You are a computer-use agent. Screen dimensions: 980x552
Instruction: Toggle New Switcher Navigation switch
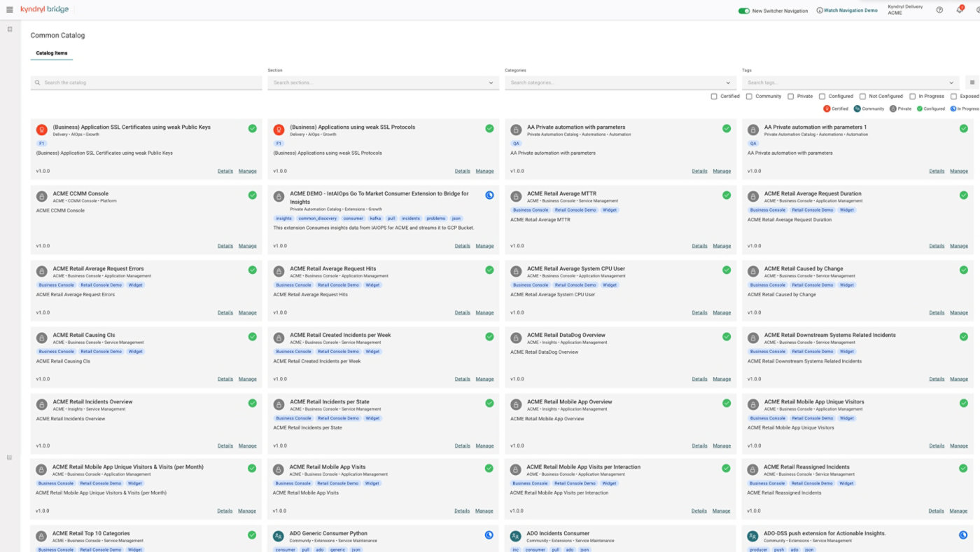(x=744, y=11)
